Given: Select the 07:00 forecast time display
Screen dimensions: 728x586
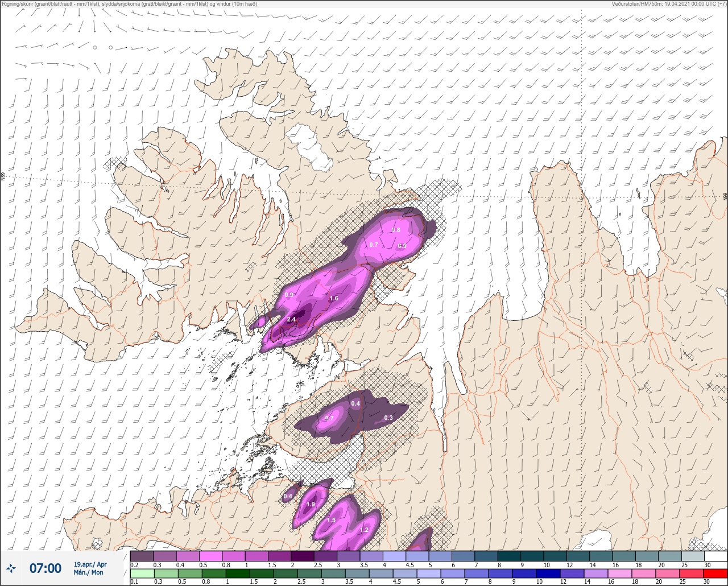Looking at the screenshot, I should click(45, 568).
